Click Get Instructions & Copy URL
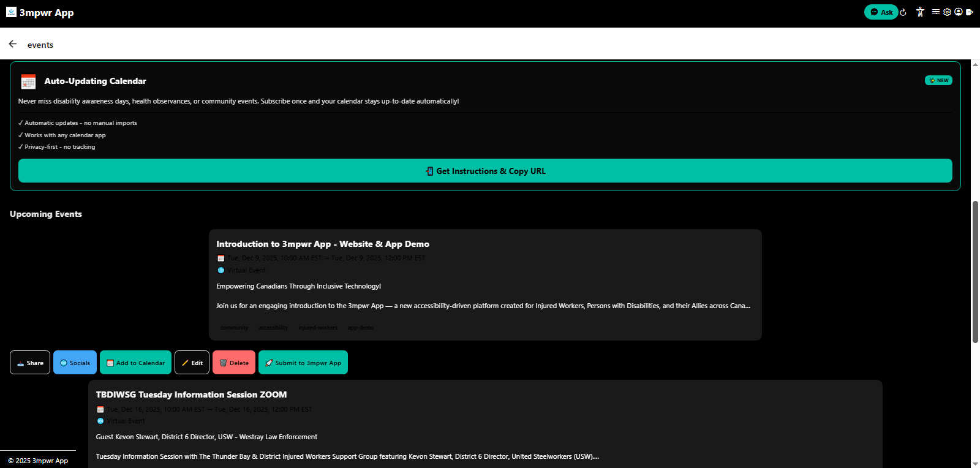This screenshot has height=468, width=980. [x=485, y=171]
